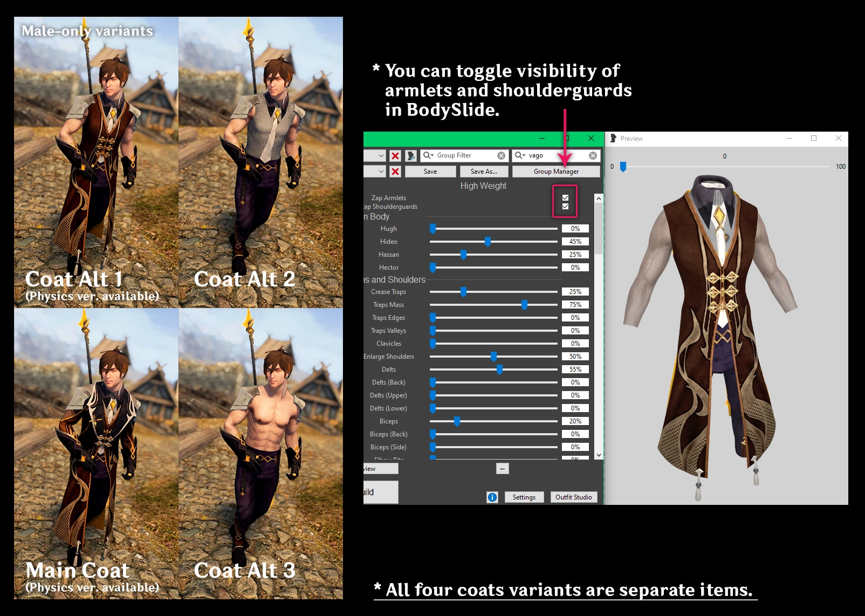Viewport: 865px width, 616px height.
Task: Click the Hugh percentage value field
Action: pyautogui.click(x=575, y=229)
